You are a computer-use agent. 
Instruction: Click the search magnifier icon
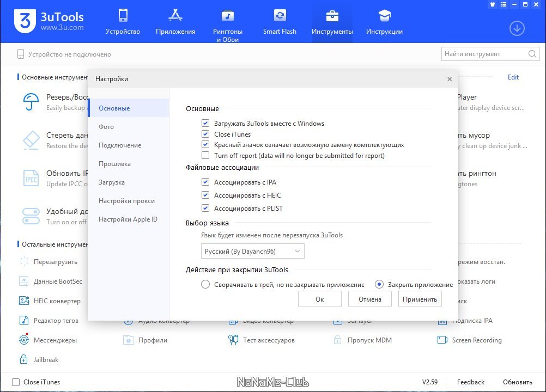coord(532,54)
